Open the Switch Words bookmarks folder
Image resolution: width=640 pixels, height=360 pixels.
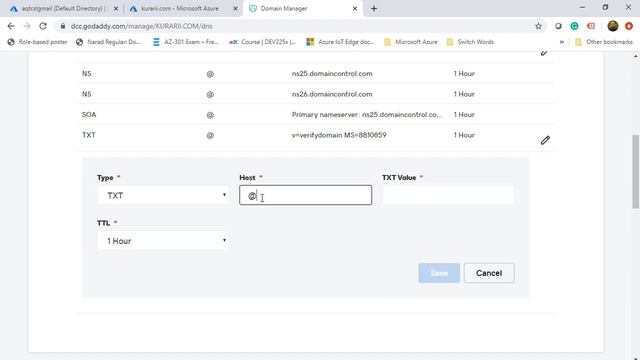[470, 42]
